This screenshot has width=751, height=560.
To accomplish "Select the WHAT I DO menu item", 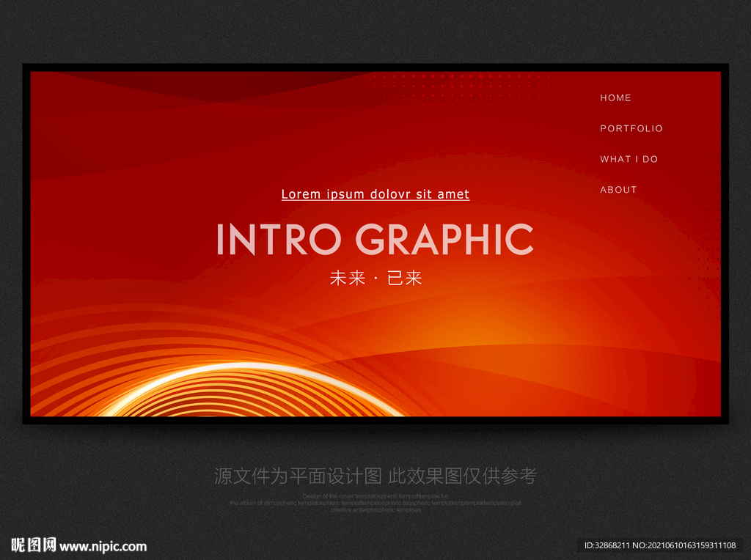I will pyautogui.click(x=629, y=159).
